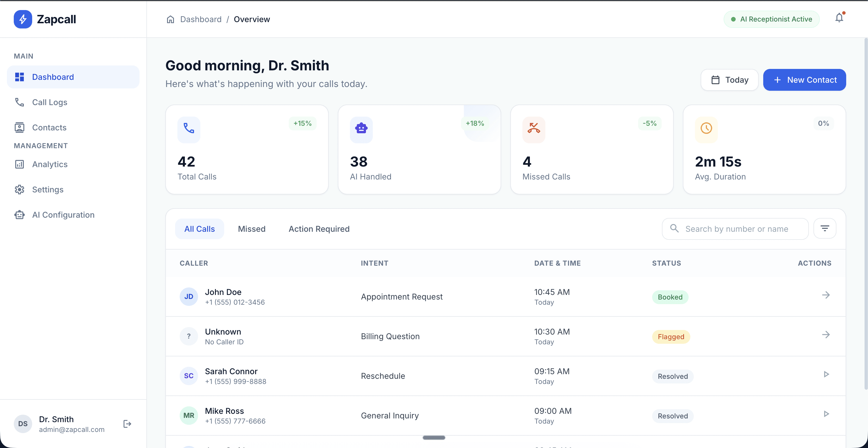Image resolution: width=868 pixels, height=448 pixels.
Task: Click the home icon in breadcrumb
Action: 170,19
